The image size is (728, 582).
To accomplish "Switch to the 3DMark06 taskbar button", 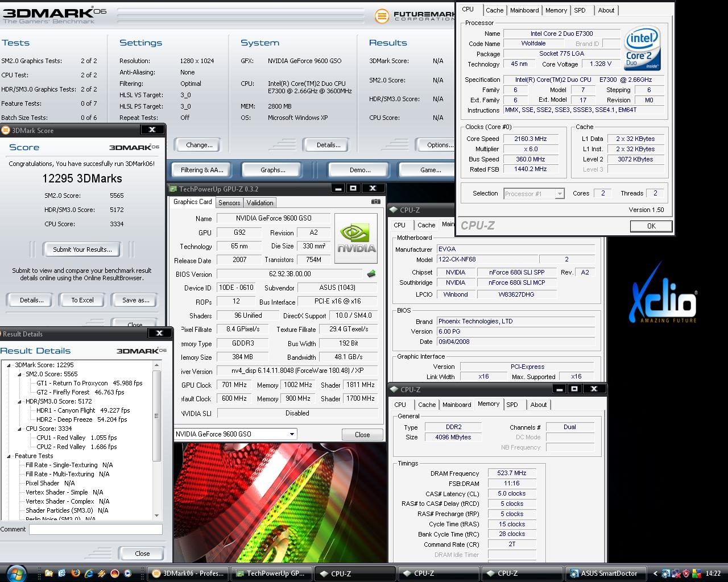I will [x=188, y=573].
